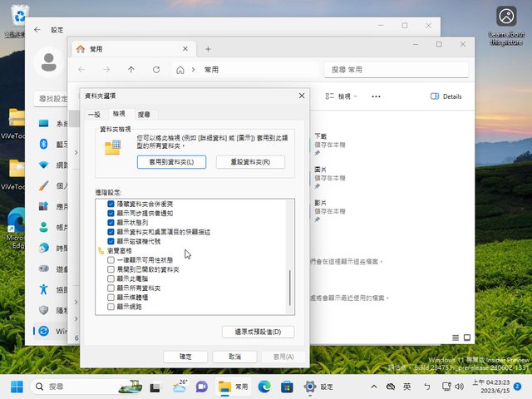Viewport: 532px width, 399px height.
Task: Click the 還原成預設值(D) button
Action: coord(258,332)
